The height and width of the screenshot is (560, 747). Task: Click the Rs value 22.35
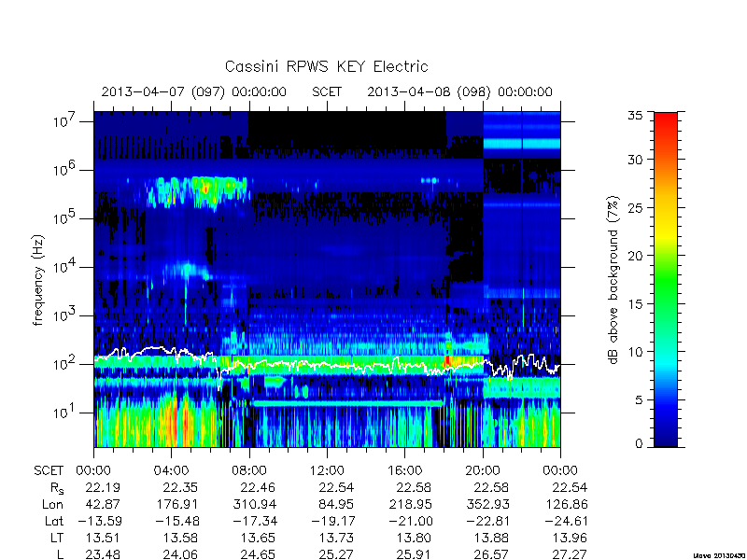coord(180,487)
